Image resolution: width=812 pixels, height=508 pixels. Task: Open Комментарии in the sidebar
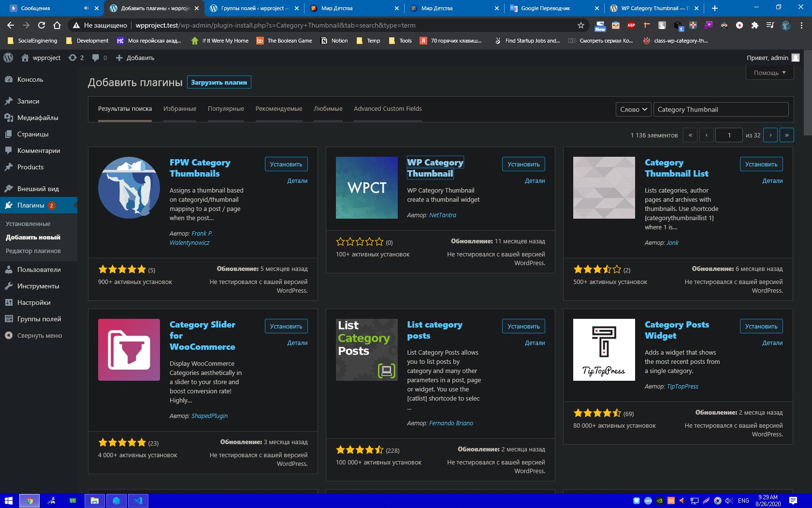[39, 150]
